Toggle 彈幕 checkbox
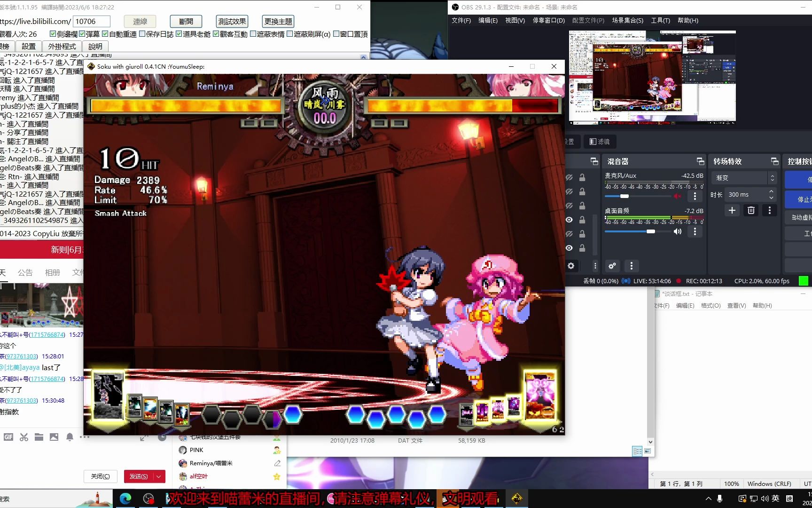Screen dimensions: 812x508 [x=82, y=34]
